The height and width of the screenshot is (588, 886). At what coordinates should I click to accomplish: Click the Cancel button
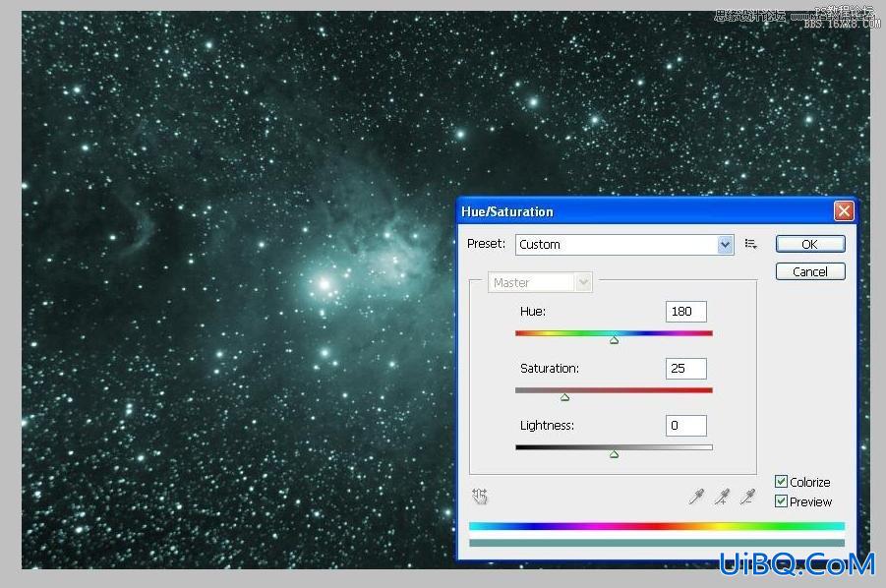pos(810,271)
